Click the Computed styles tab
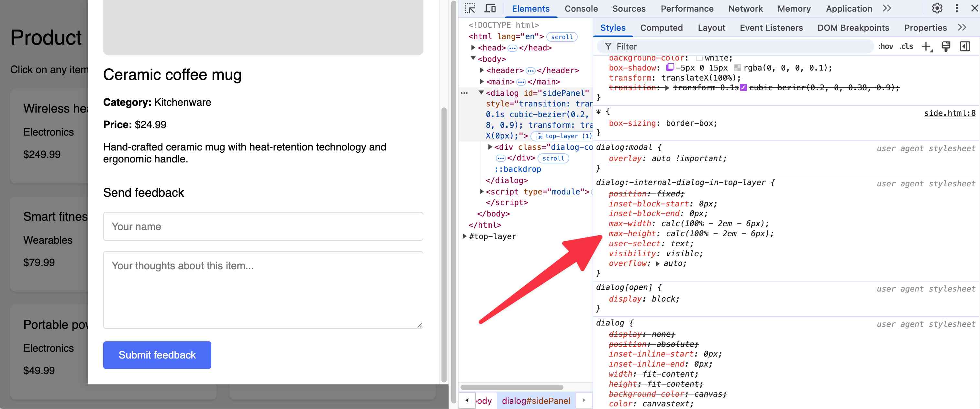 click(661, 28)
